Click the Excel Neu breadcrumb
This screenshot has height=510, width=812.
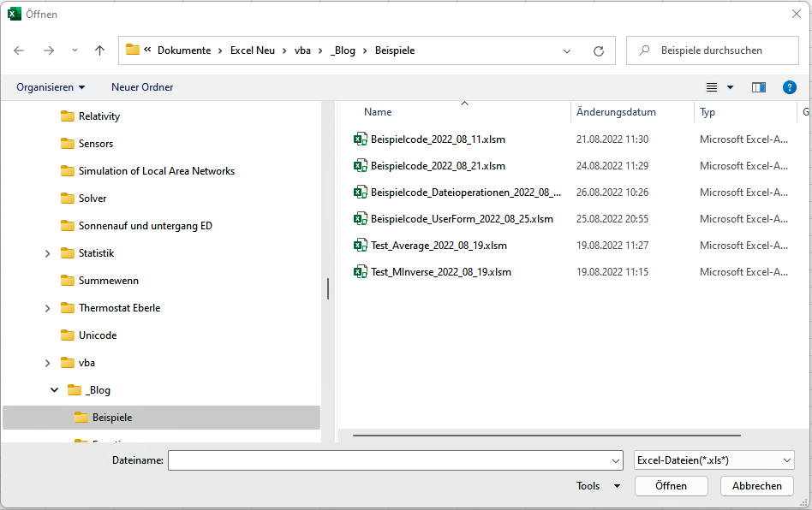point(252,50)
